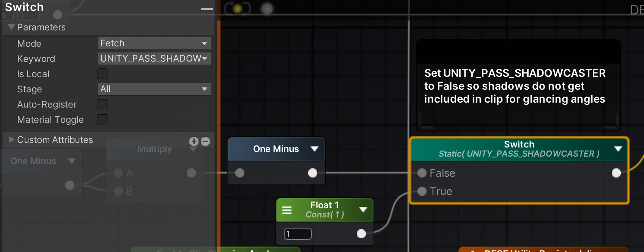Screen dimensions: 644x252
Task: Collapse the Parameters section
Action: tap(11, 27)
